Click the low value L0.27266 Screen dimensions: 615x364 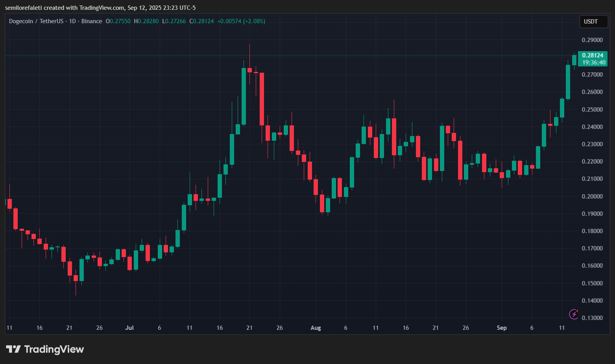[174, 21]
